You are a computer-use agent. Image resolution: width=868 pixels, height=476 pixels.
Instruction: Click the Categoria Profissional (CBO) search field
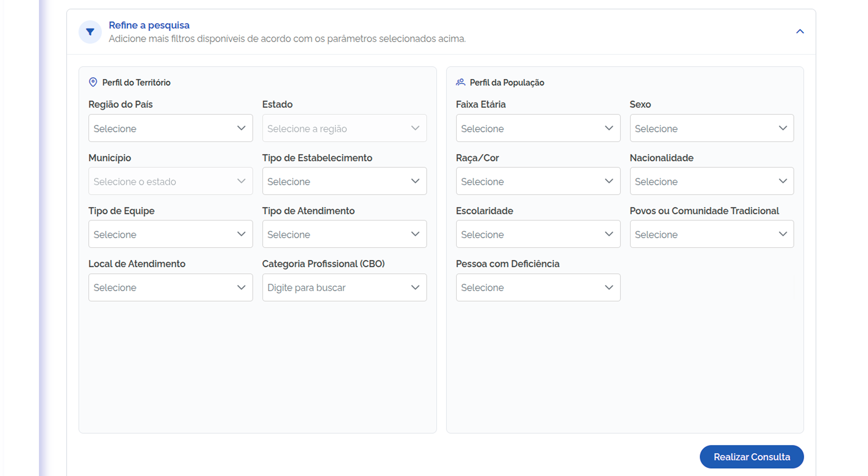click(344, 287)
